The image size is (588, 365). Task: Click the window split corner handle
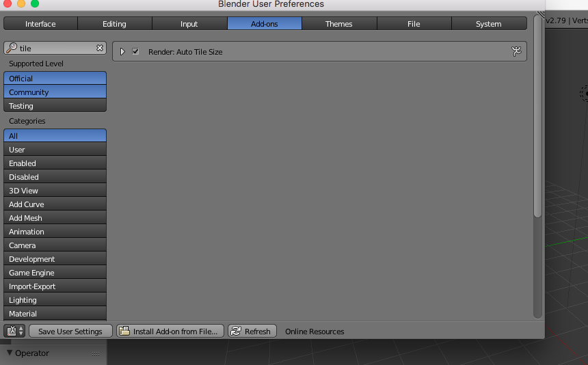coord(540,14)
